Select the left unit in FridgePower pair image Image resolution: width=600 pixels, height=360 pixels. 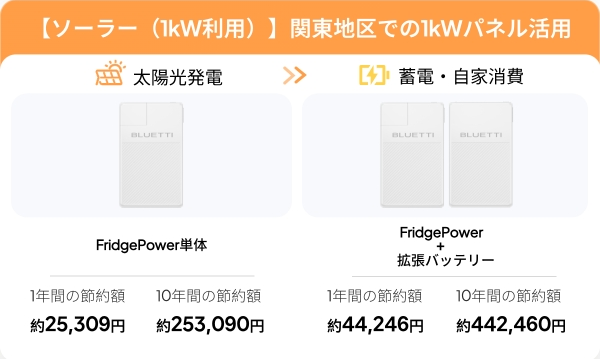coord(412,155)
